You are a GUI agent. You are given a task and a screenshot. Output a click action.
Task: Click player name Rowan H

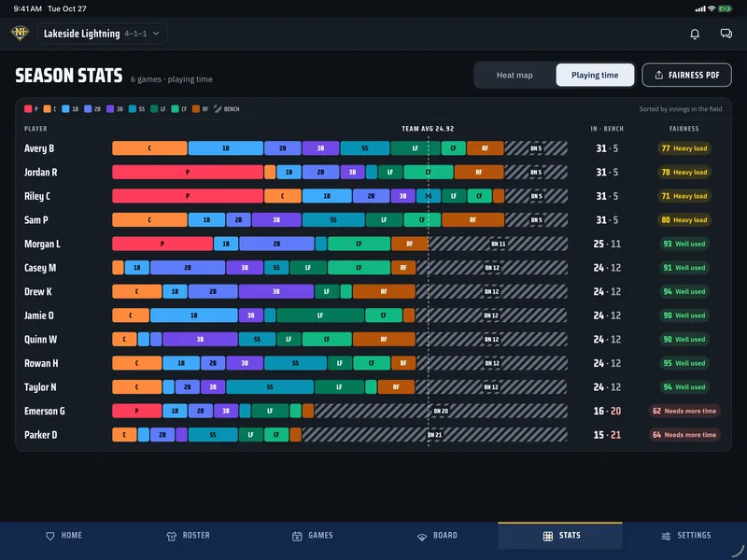(41, 362)
